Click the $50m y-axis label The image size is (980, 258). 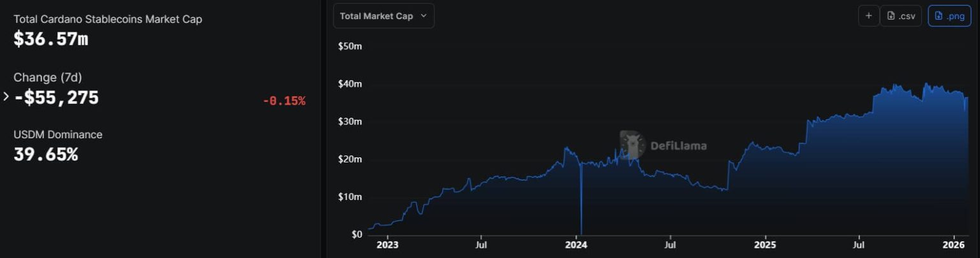click(350, 47)
